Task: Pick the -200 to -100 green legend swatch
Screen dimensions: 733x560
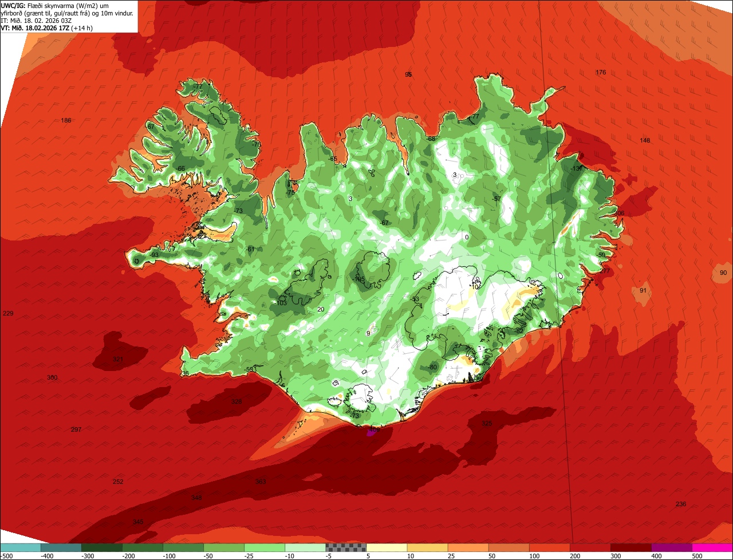Action: [x=143, y=547]
